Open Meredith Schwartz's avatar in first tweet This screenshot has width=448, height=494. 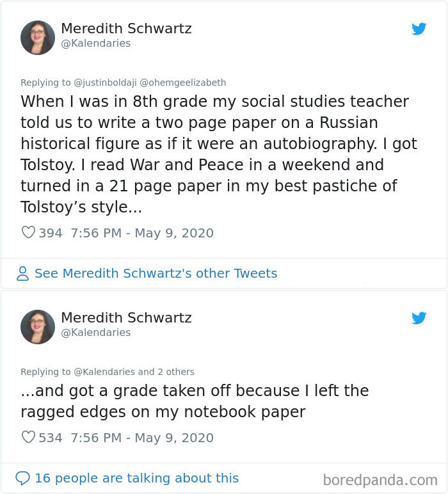coord(38,37)
